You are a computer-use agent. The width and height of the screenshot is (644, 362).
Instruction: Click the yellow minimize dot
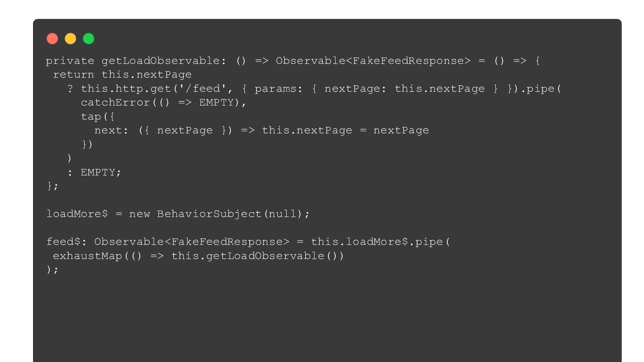click(x=70, y=39)
